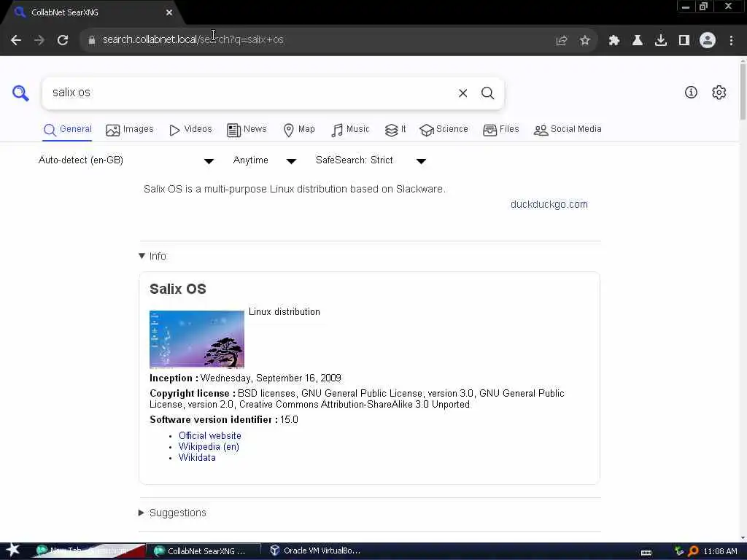This screenshot has width=747, height=560.
Task: Click the Software version identifier 15.0 text
Action: pyautogui.click(x=224, y=420)
